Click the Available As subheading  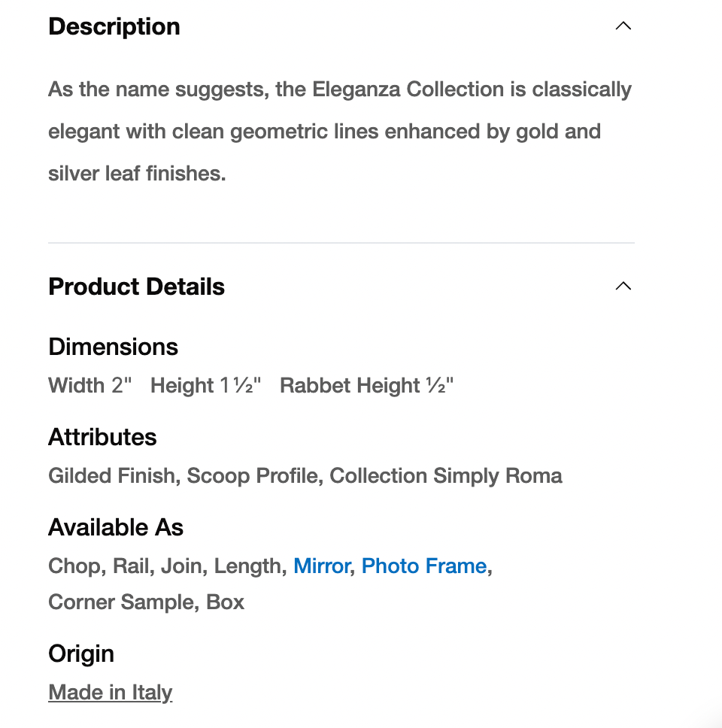coord(116,527)
